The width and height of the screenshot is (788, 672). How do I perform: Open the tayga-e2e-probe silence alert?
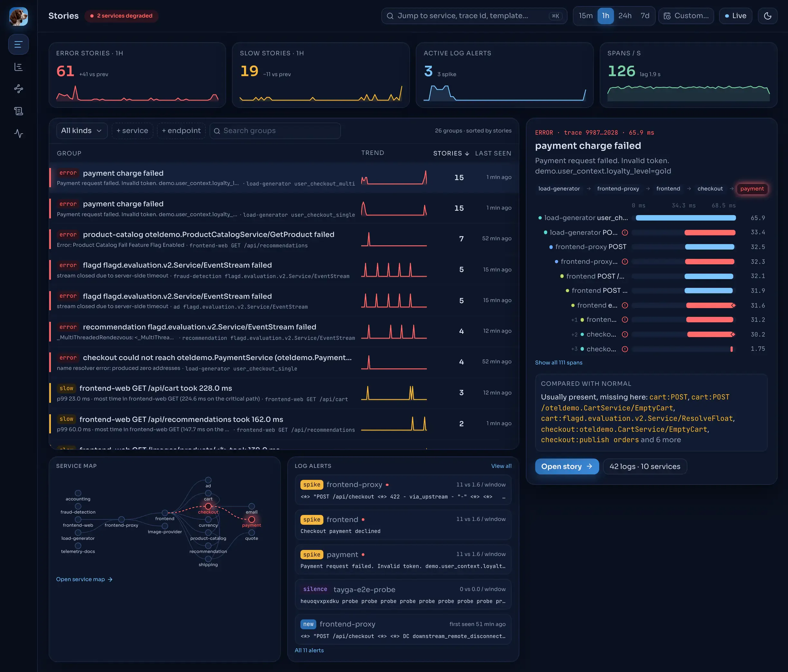click(x=403, y=595)
